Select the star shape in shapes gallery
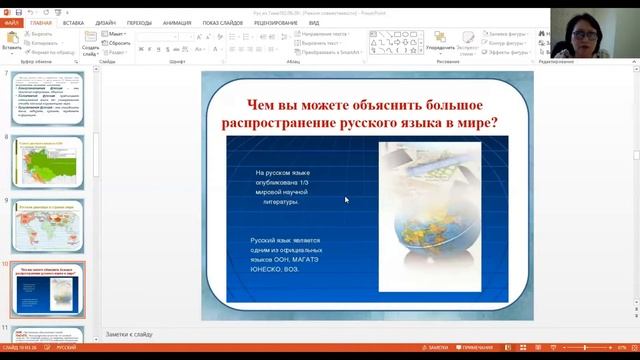The image size is (640, 360). 413,51
